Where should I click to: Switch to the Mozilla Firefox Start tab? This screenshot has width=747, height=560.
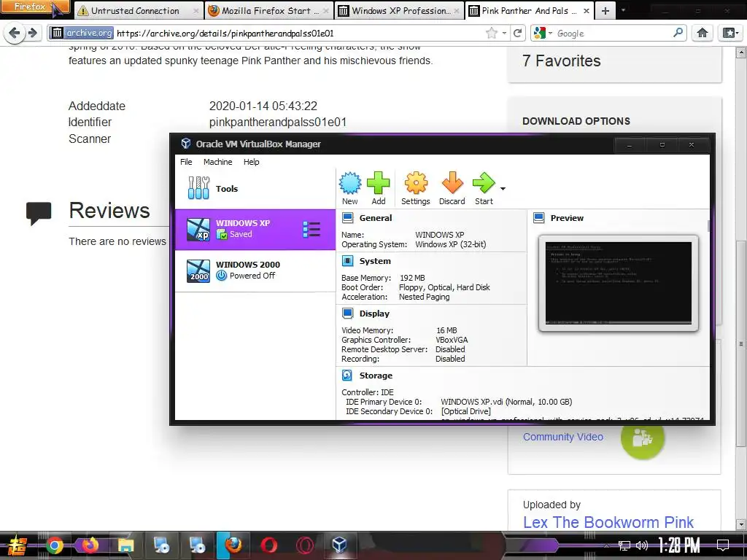click(270, 10)
